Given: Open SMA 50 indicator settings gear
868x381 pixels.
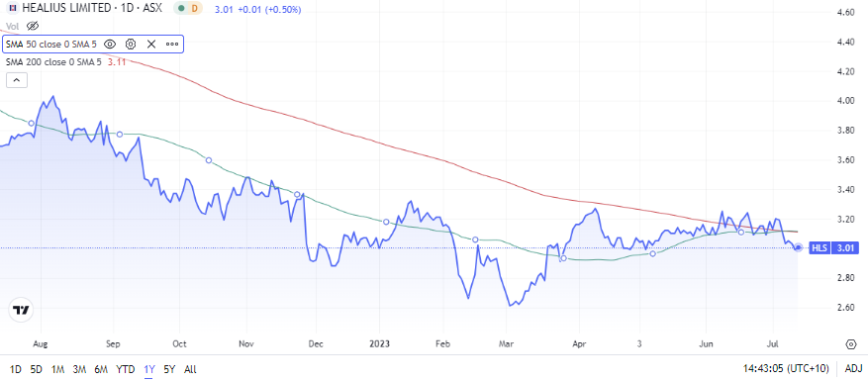Looking at the screenshot, I should (131, 44).
